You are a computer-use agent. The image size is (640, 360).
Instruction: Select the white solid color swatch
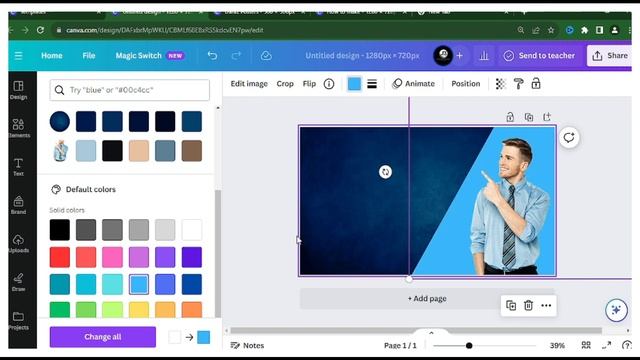(x=191, y=229)
